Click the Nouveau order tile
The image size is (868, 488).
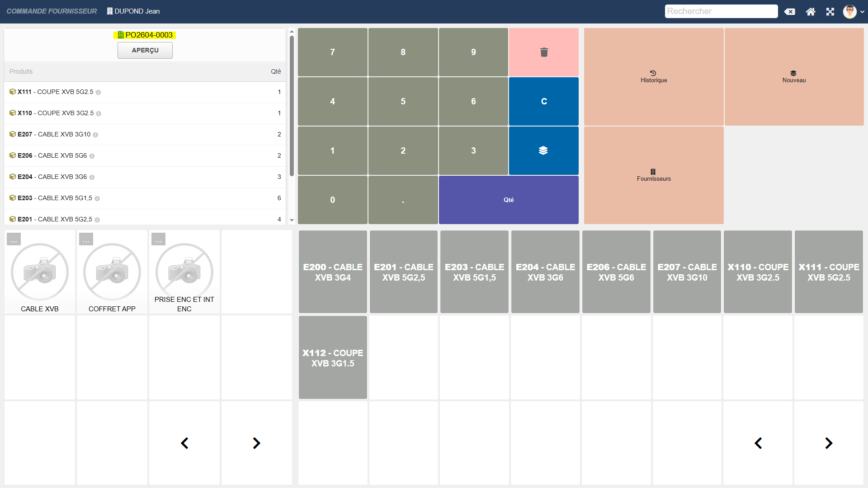pos(794,77)
